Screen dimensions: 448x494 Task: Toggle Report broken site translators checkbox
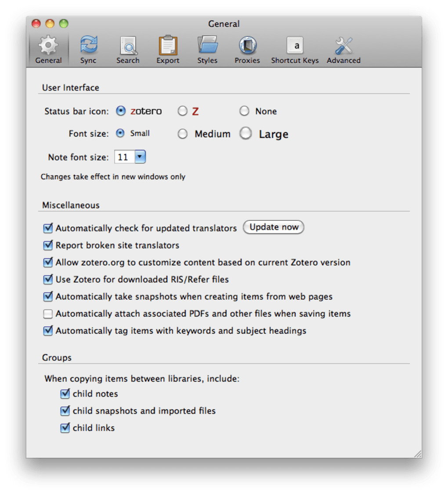tap(48, 245)
